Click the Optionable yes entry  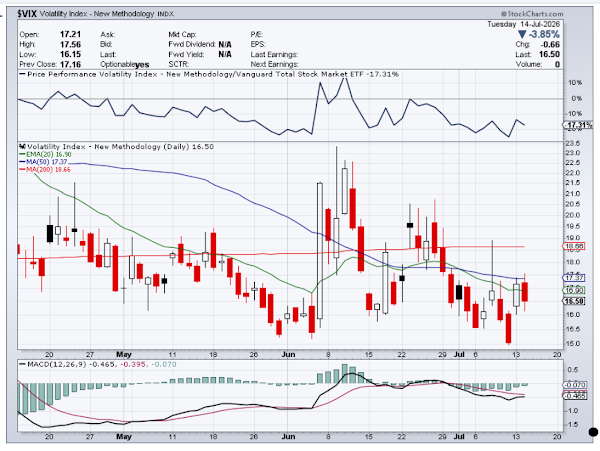[125, 65]
